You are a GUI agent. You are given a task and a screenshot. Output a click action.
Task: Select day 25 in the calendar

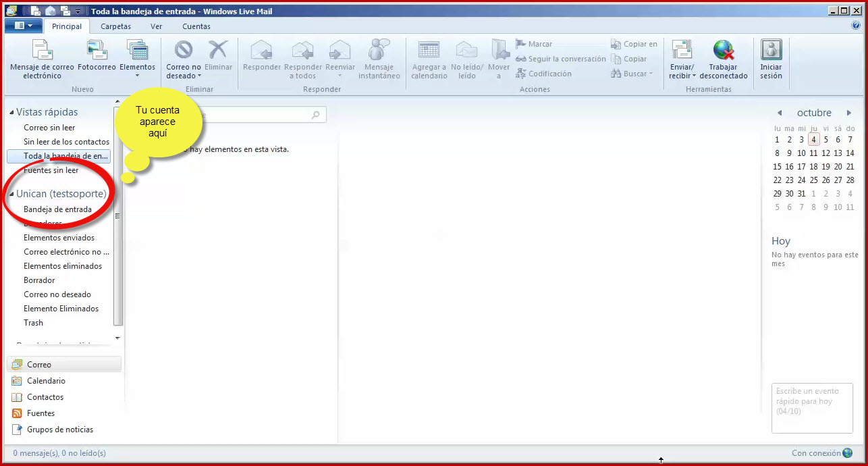tap(814, 180)
